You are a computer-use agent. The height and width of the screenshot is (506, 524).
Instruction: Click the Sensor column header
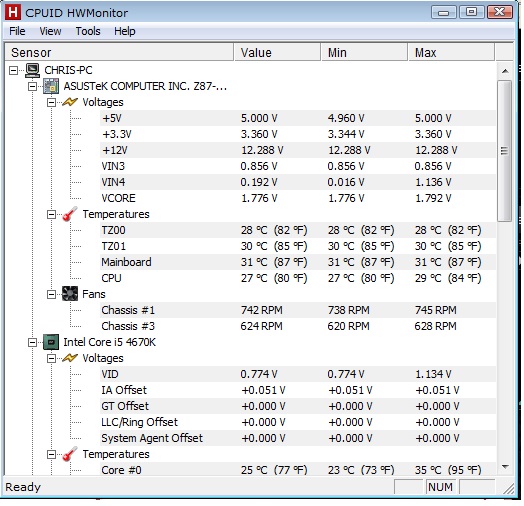click(x=119, y=52)
